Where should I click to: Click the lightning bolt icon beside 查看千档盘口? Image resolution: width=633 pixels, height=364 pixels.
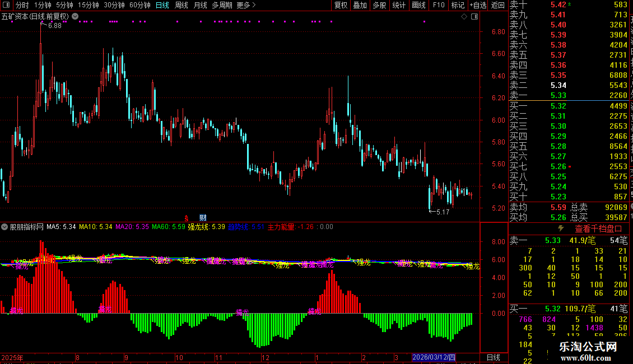pos(561,228)
